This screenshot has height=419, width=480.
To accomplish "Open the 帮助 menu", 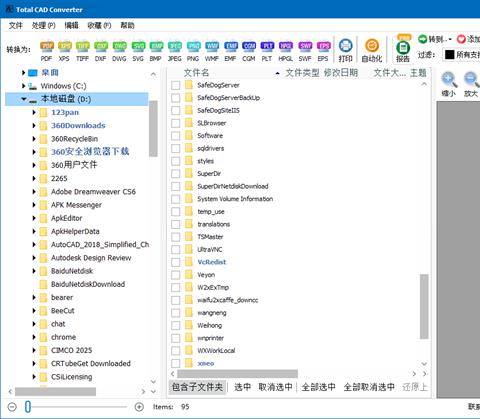I will point(127,25).
